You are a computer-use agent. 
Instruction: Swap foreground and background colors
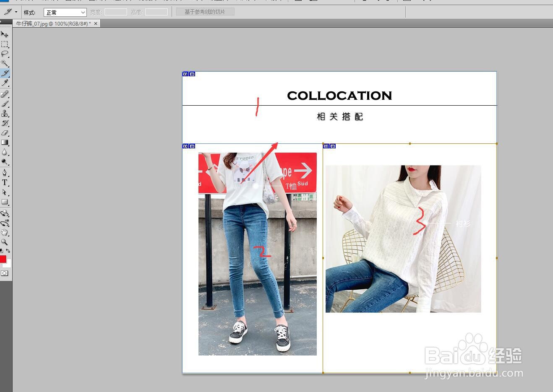click(8, 251)
